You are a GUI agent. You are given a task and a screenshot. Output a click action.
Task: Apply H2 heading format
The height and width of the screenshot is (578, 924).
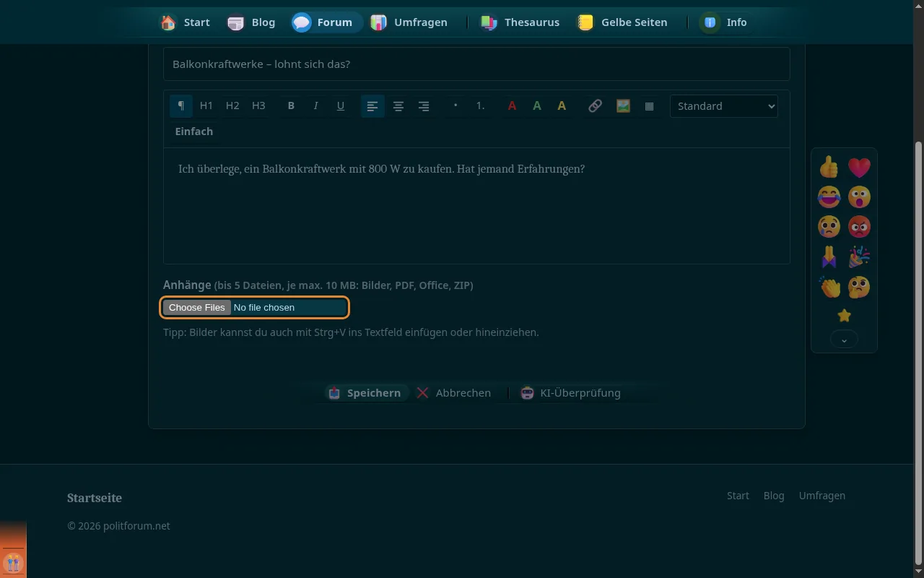232,105
